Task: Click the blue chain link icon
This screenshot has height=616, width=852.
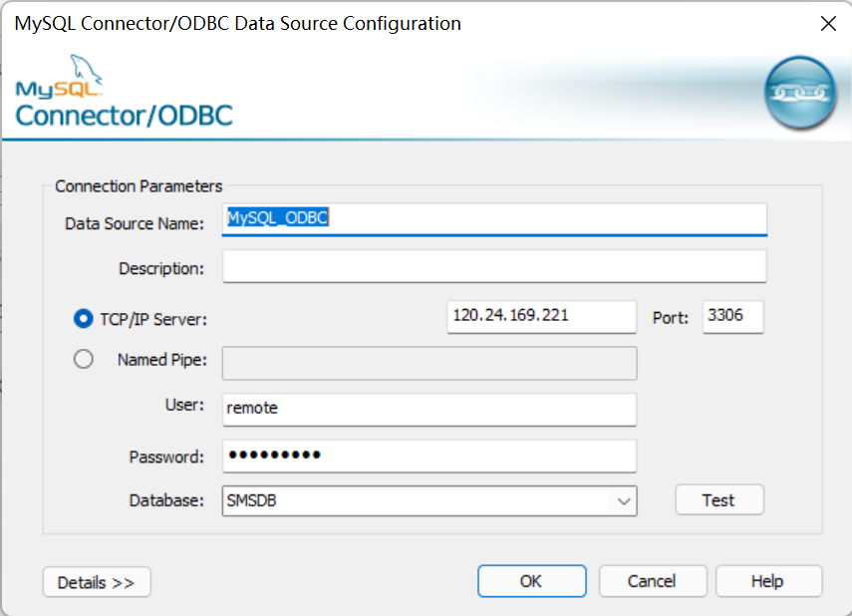Action: [800, 93]
